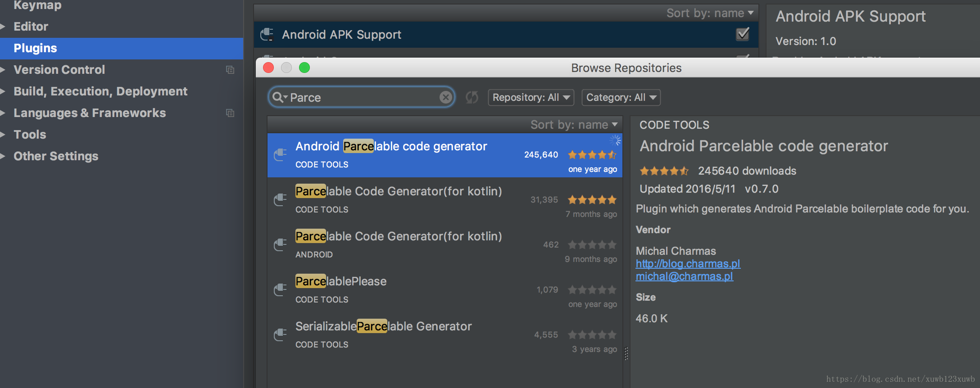The width and height of the screenshot is (980, 388).
Task: Open the http://blog.charmas.pl vendor link
Action: click(688, 264)
